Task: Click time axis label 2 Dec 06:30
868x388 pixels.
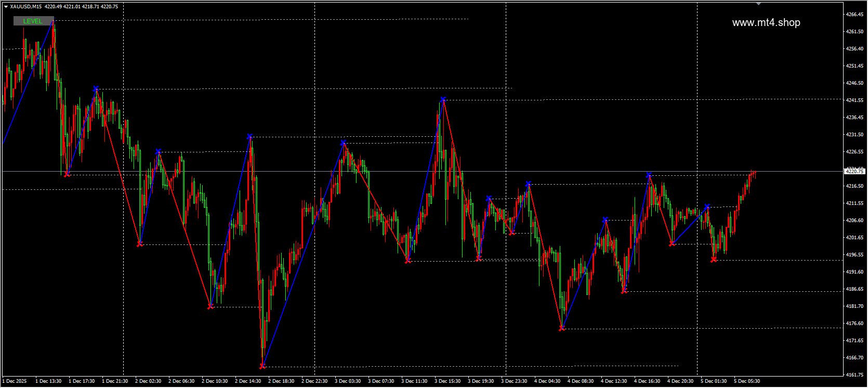Action: (x=181, y=381)
